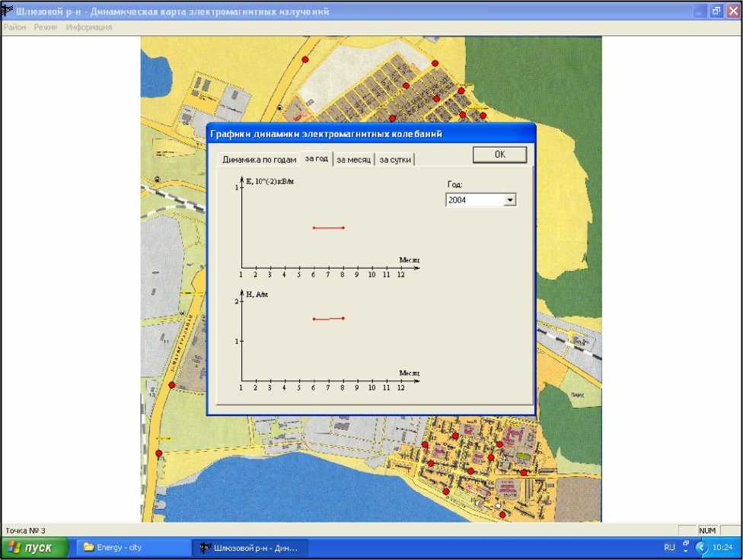Restore down the main application window
The width and height of the screenshot is (743, 560).
point(716,11)
